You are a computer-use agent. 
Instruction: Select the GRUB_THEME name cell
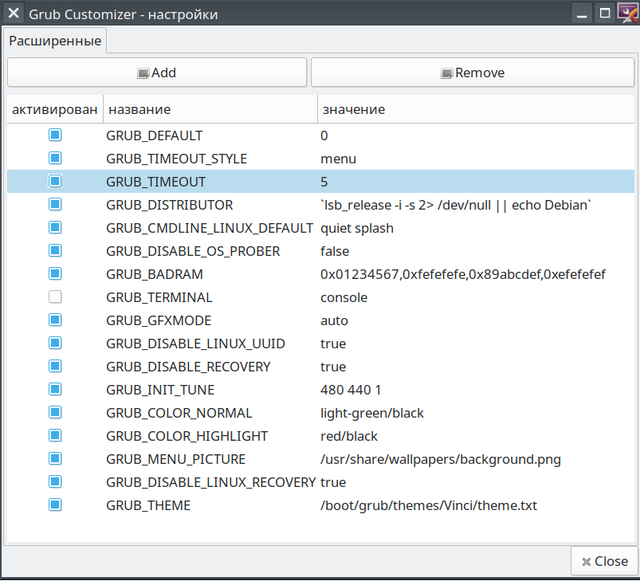pos(148,506)
